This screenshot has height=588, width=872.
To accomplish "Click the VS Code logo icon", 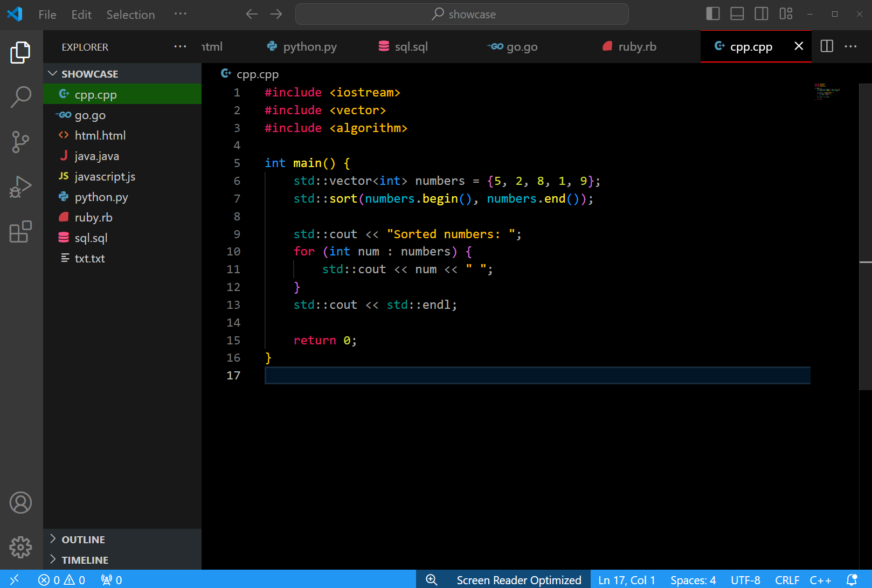I will click(15, 14).
